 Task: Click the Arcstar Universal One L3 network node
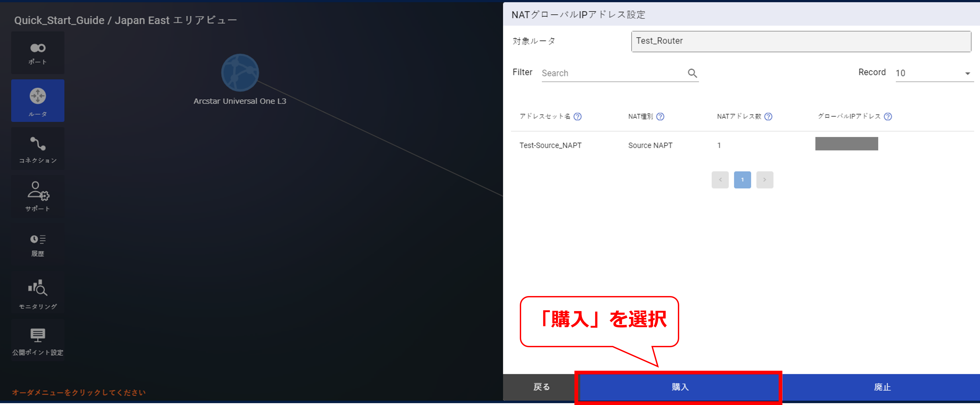(x=240, y=73)
